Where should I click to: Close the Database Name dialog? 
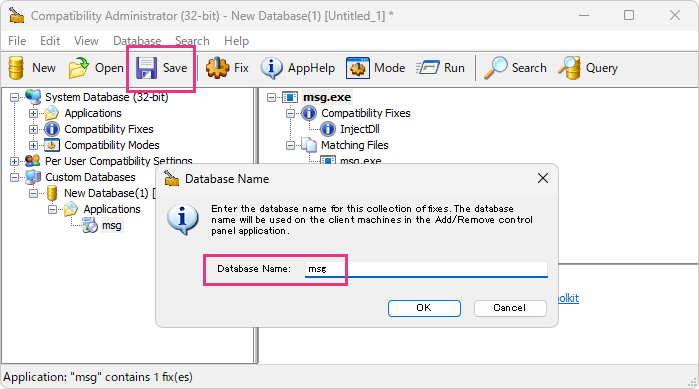(x=543, y=178)
